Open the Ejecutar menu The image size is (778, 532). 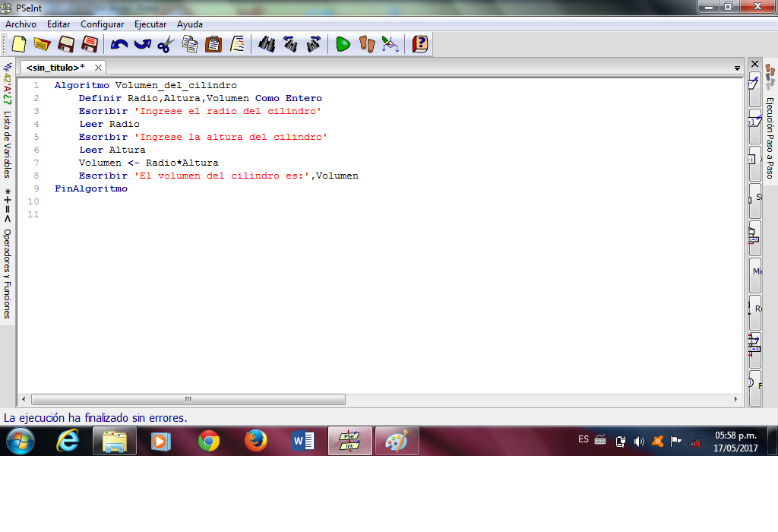pyautogui.click(x=150, y=24)
